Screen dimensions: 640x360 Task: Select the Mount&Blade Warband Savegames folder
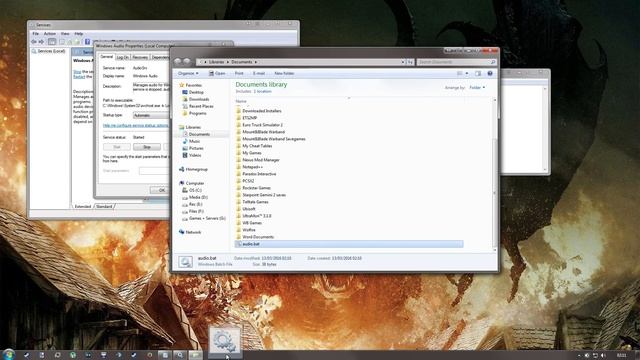[271, 139]
